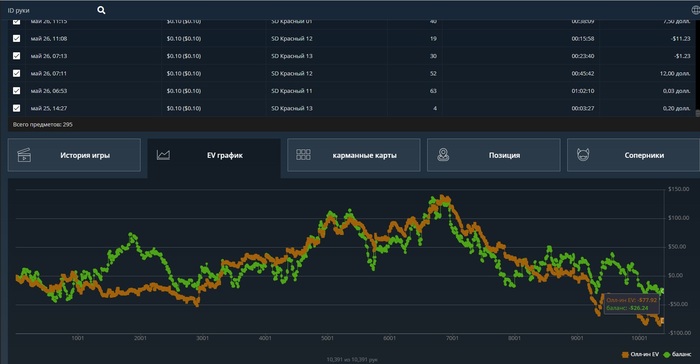The width and height of the screenshot is (700, 364).
Task: Select the май 26, 07:13 date cell
Action: pos(49,56)
